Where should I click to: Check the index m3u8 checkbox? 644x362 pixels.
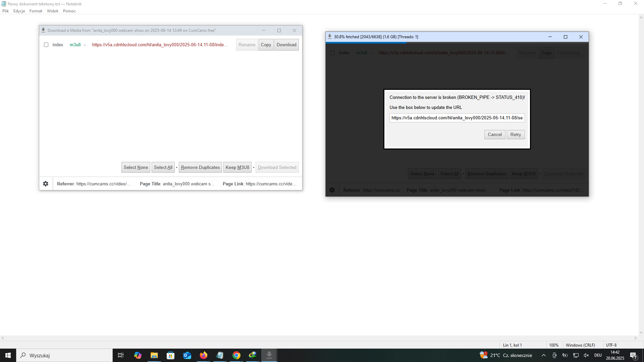point(46,45)
